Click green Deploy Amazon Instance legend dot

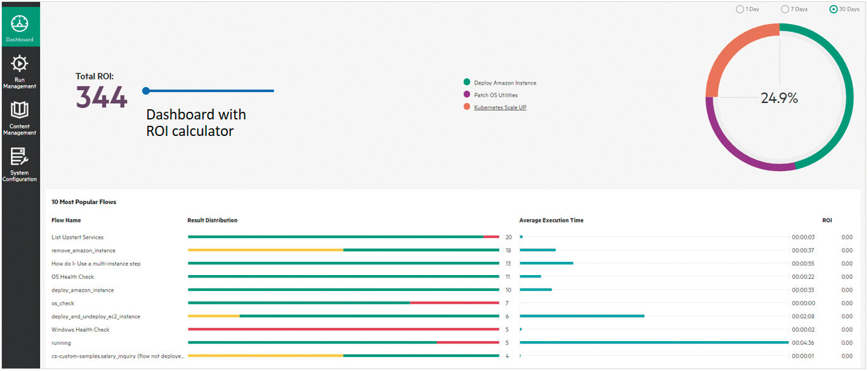[x=467, y=83]
